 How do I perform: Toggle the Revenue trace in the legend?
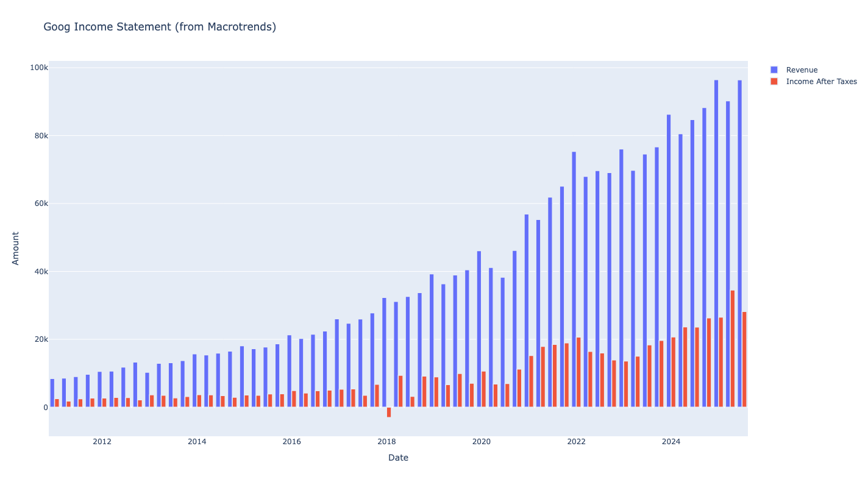click(802, 70)
